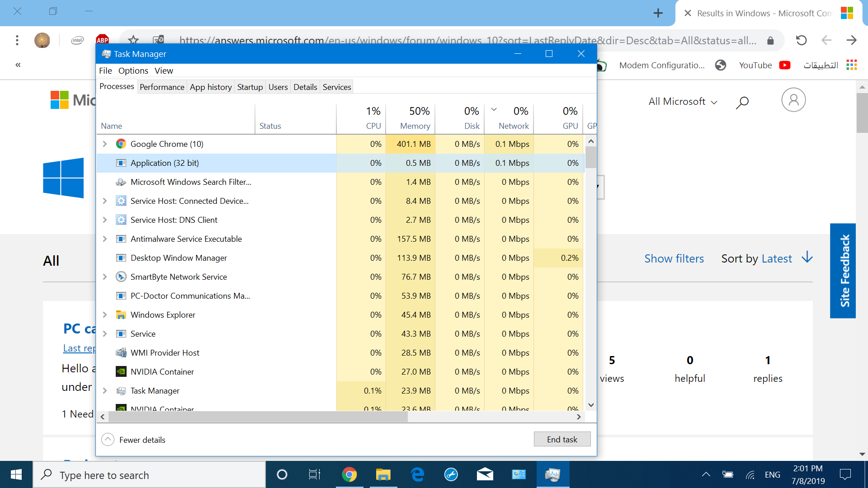The height and width of the screenshot is (488, 868).
Task: Click the sign-in account icon on Microsoft page
Action: click(x=793, y=100)
